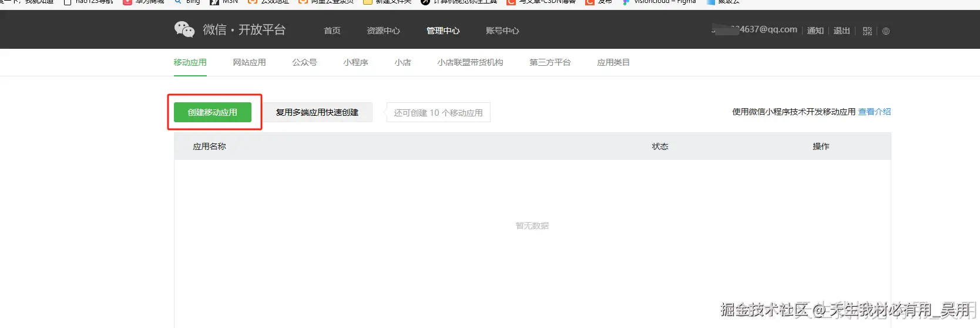980x328 pixels.
Task: Switch to the 移动应用 tab
Action: (190, 62)
